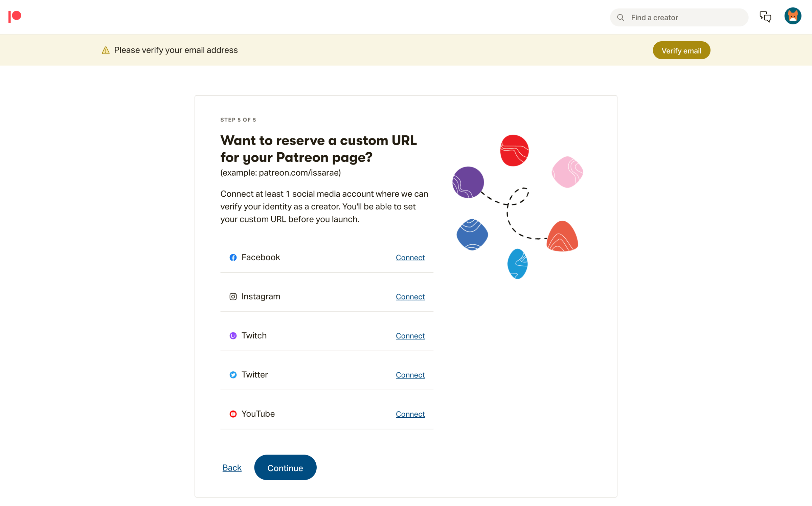Viewport: 812px width, 506px height.
Task: Click the Patreon logo icon
Action: click(x=15, y=17)
